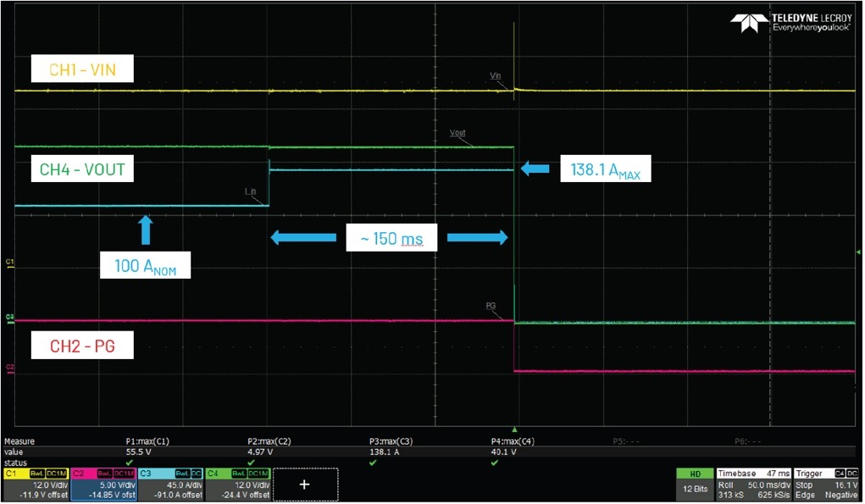Click the add new trace plus box

point(305,484)
